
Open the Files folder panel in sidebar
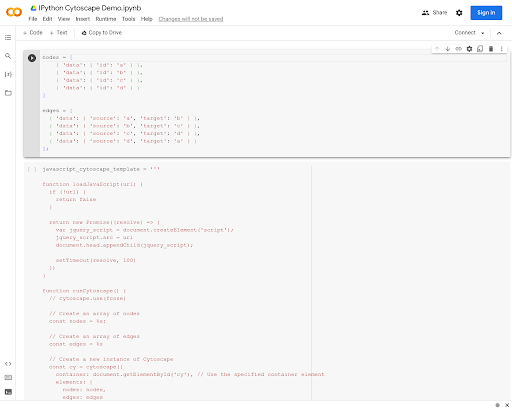8,93
